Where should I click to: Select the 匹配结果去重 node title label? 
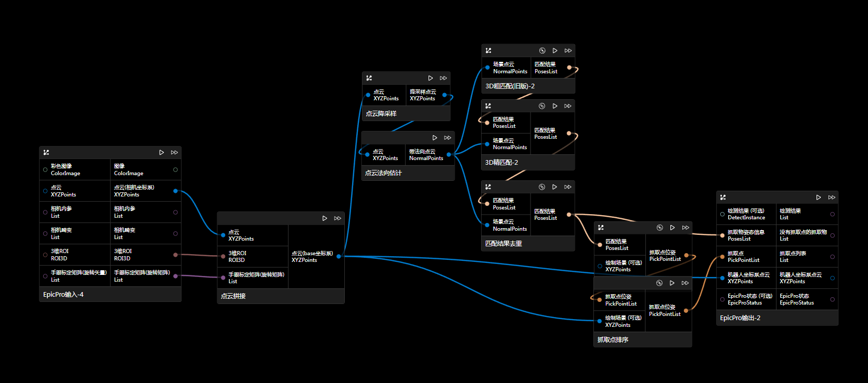tap(503, 244)
